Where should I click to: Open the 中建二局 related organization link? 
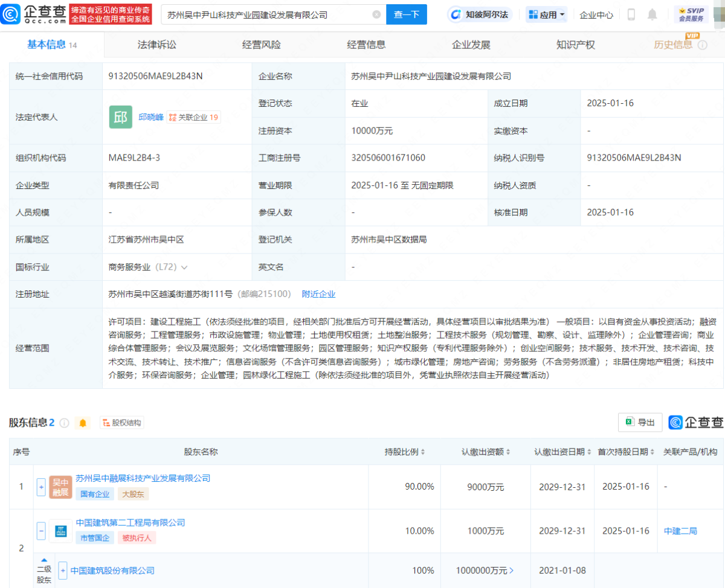pyautogui.click(x=680, y=531)
